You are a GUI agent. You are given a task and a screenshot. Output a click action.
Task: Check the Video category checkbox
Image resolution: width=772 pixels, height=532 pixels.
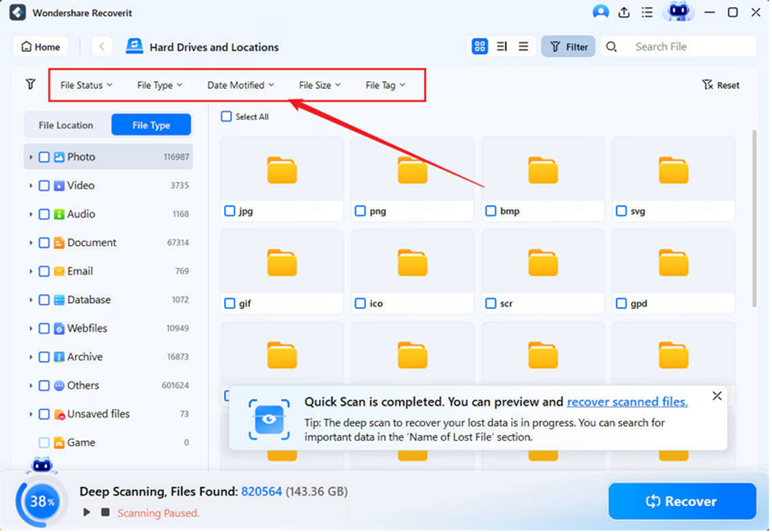(44, 186)
